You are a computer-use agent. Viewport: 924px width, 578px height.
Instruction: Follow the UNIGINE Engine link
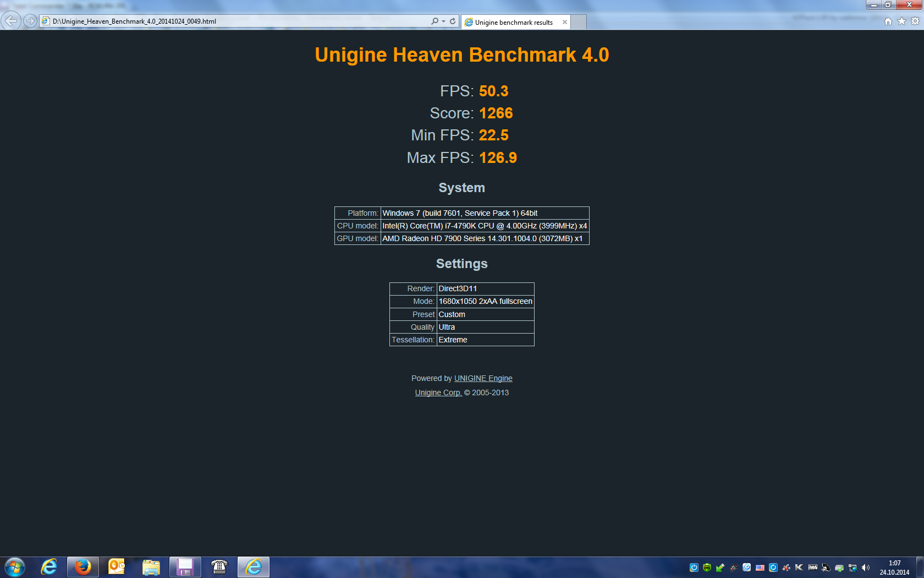coord(483,378)
